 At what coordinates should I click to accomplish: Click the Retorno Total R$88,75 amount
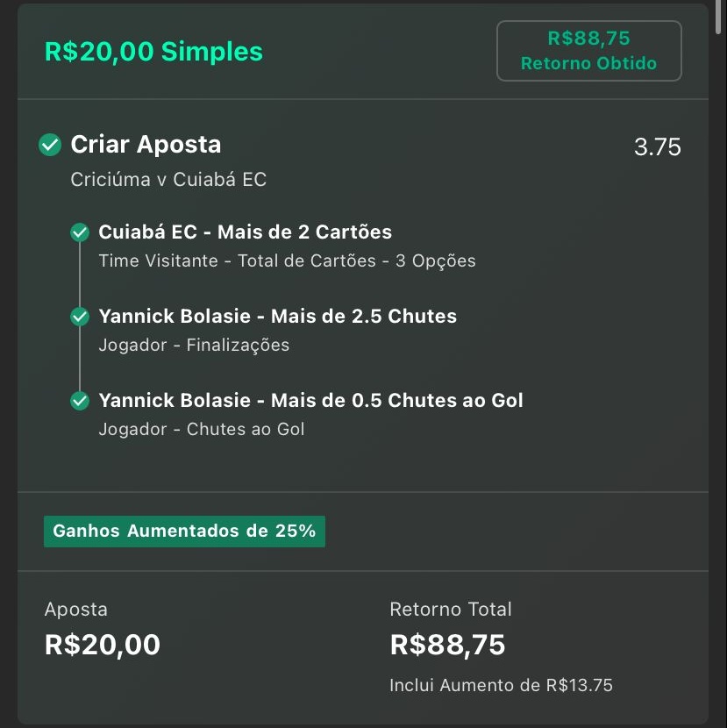pos(447,645)
